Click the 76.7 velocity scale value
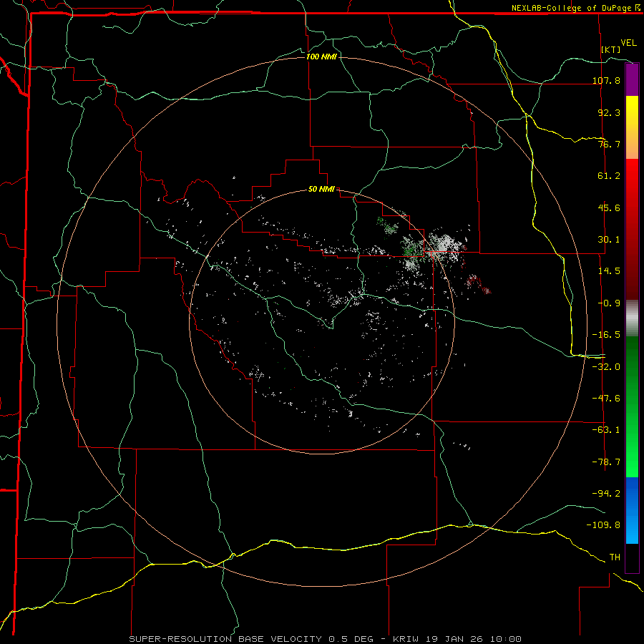Viewport: 644px width, 644px height. (609, 144)
